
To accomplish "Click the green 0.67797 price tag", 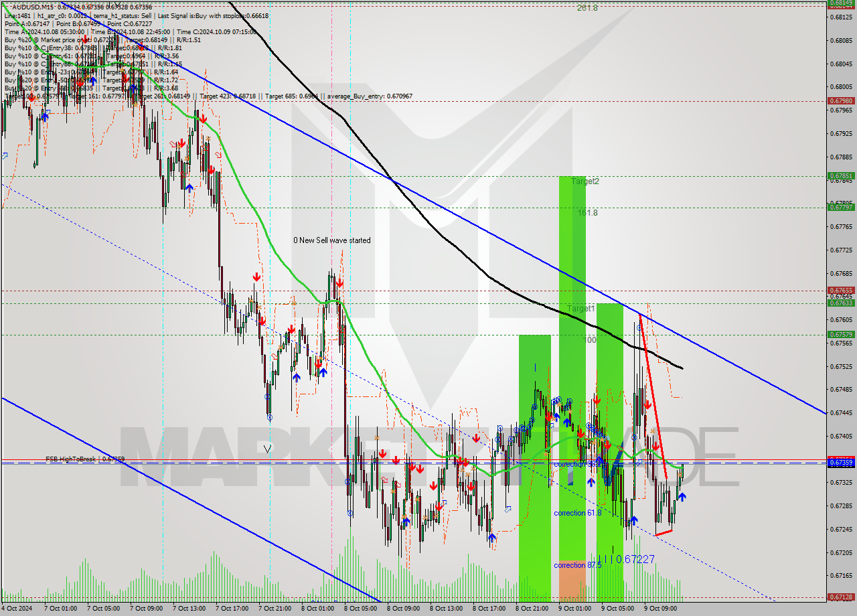I will click(x=841, y=208).
